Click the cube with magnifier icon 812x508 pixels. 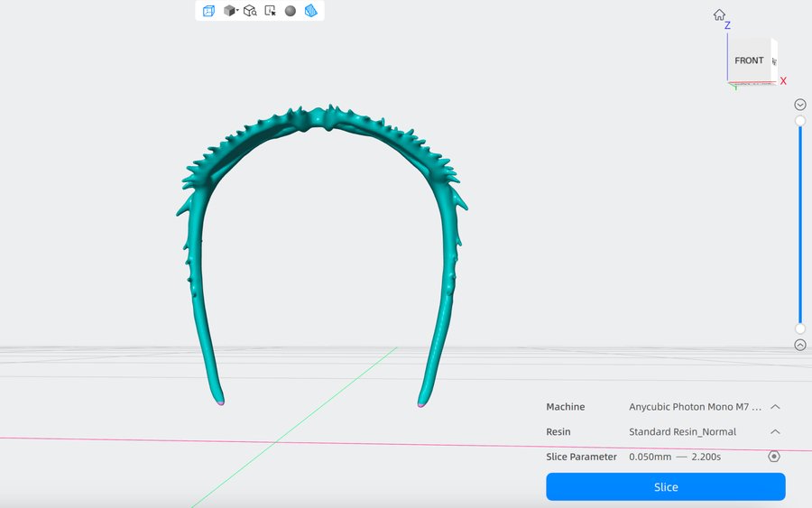click(x=250, y=11)
